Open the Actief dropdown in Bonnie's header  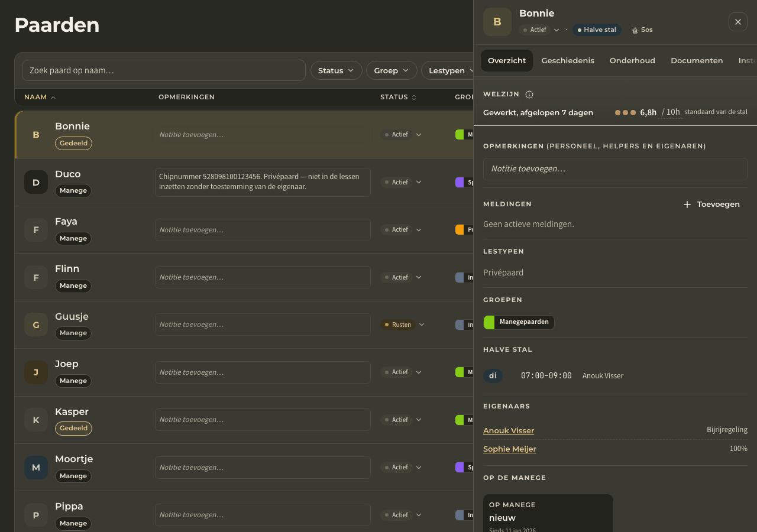[x=539, y=30]
